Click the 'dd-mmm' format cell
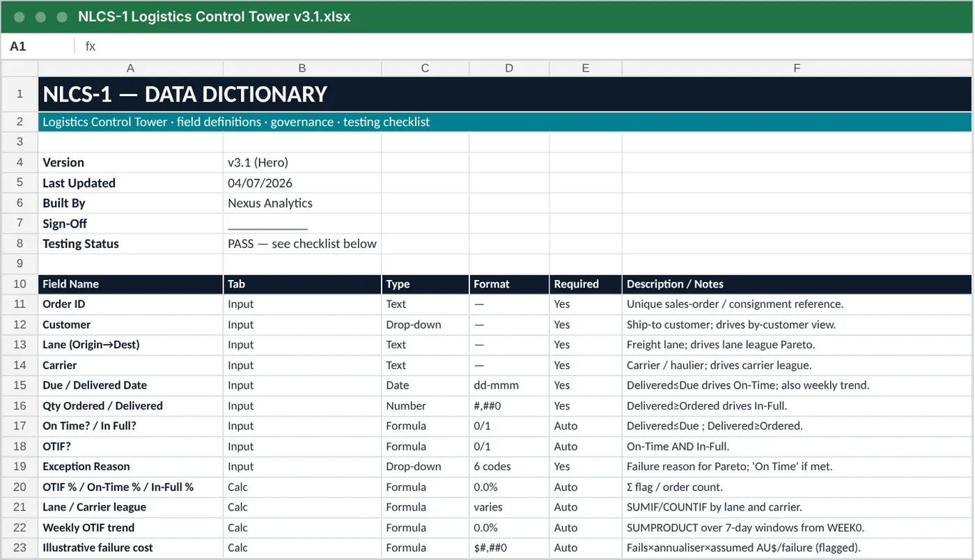The image size is (975, 560). (509, 385)
